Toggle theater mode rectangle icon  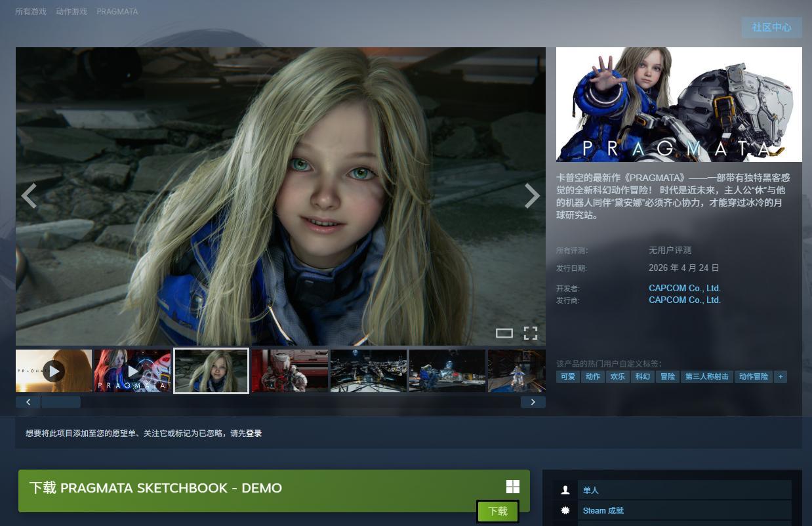click(504, 333)
